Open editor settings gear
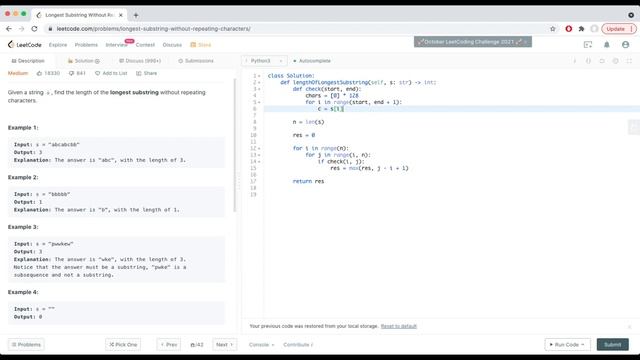 [x=616, y=61]
